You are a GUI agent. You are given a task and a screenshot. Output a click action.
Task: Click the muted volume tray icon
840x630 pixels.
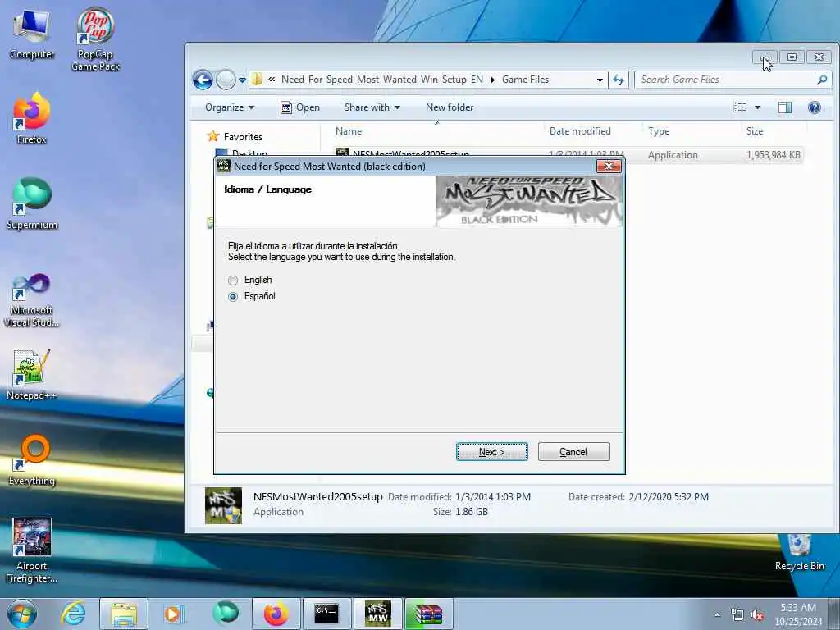757,615
